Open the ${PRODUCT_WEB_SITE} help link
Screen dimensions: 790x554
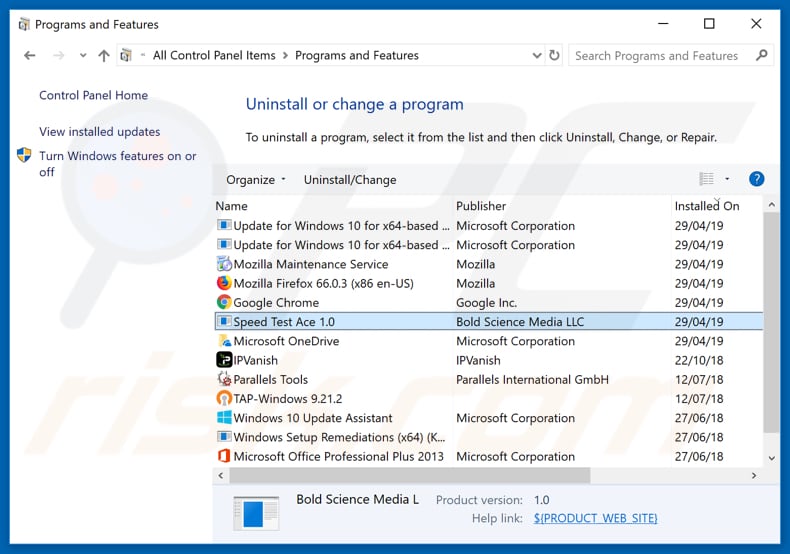(596, 518)
